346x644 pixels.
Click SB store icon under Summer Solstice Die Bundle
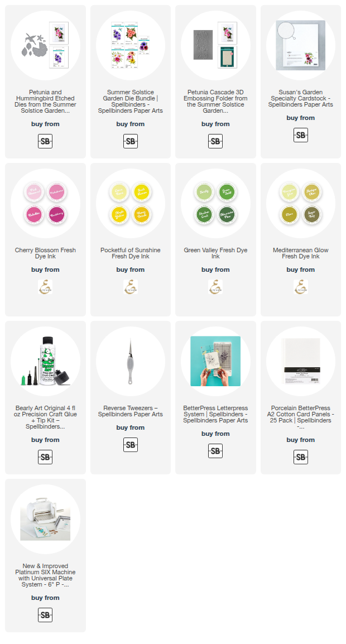tap(130, 141)
